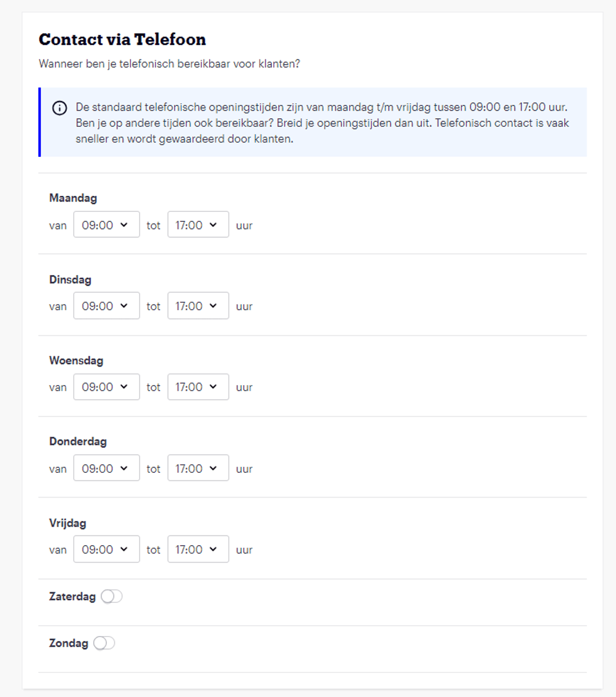Open Vrijdag start time dropdown

106,549
